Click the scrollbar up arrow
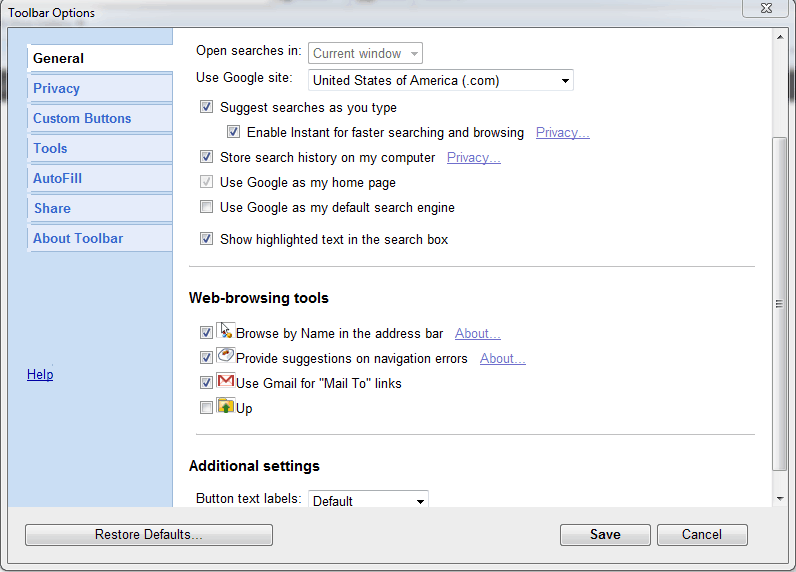 (x=780, y=37)
